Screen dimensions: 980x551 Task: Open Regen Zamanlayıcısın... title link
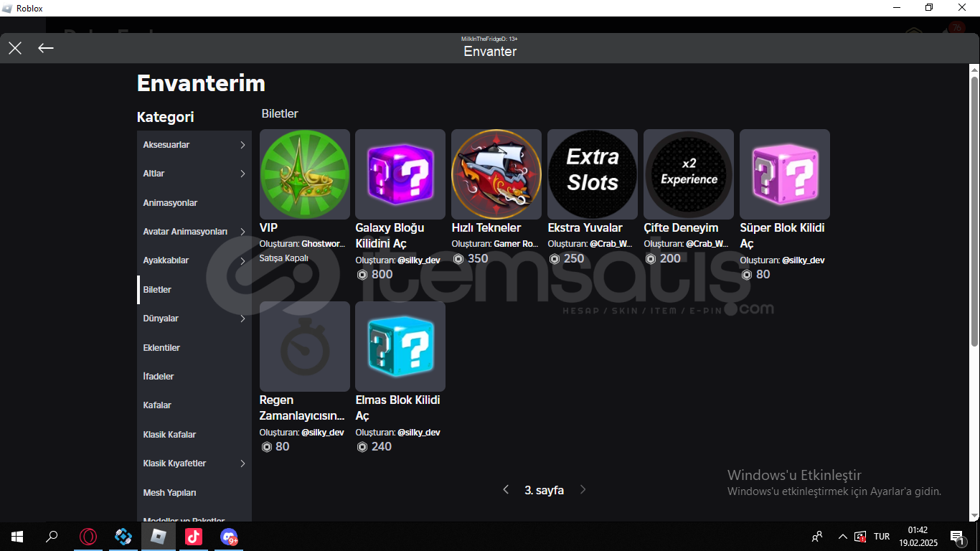[x=302, y=408]
